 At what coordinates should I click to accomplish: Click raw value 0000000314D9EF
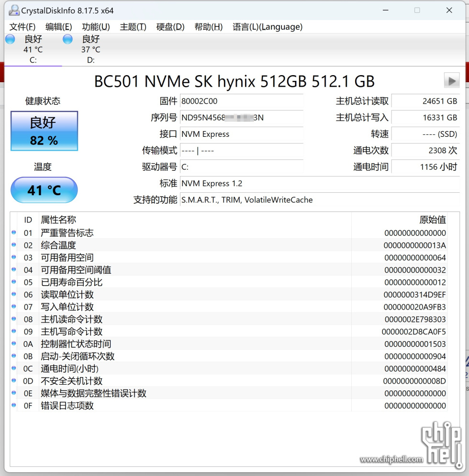click(414, 295)
